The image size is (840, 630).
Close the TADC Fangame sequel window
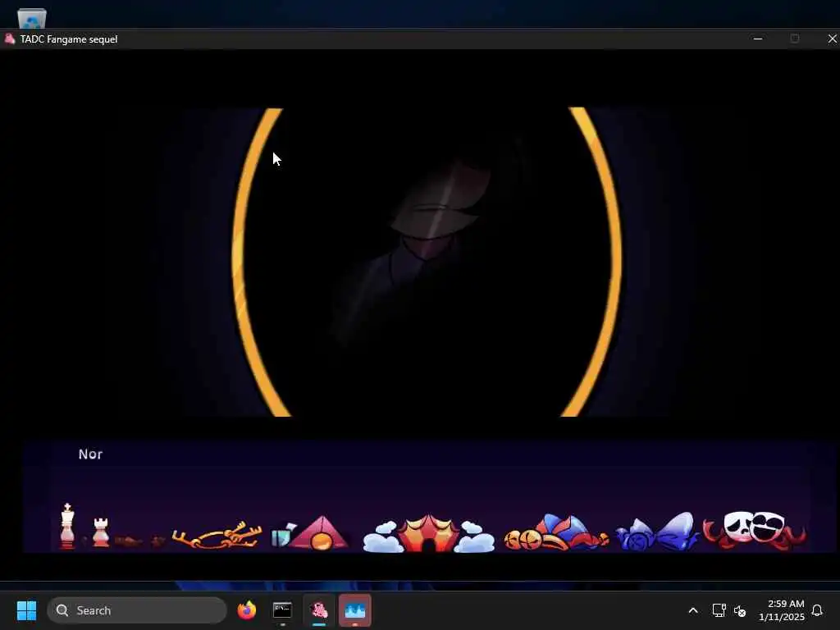coord(832,39)
